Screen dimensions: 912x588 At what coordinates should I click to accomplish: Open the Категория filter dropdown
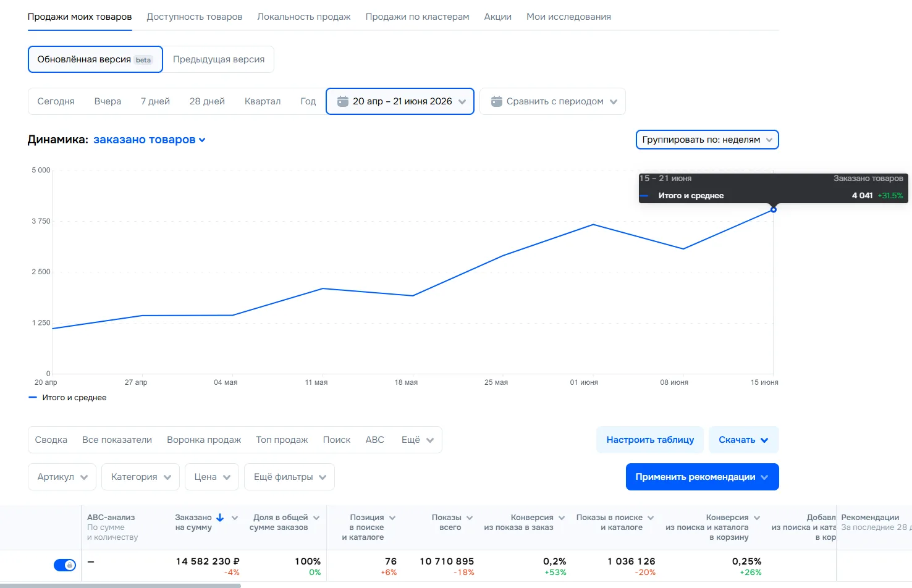pyautogui.click(x=140, y=477)
